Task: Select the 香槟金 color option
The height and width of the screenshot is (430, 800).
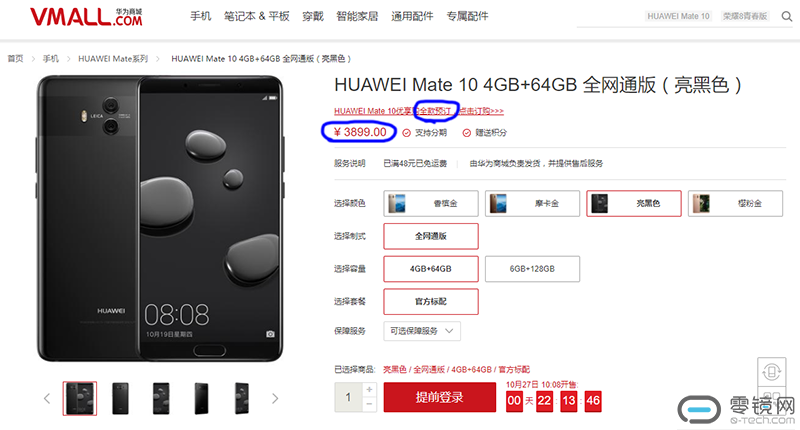Action: click(x=431, y=204)
